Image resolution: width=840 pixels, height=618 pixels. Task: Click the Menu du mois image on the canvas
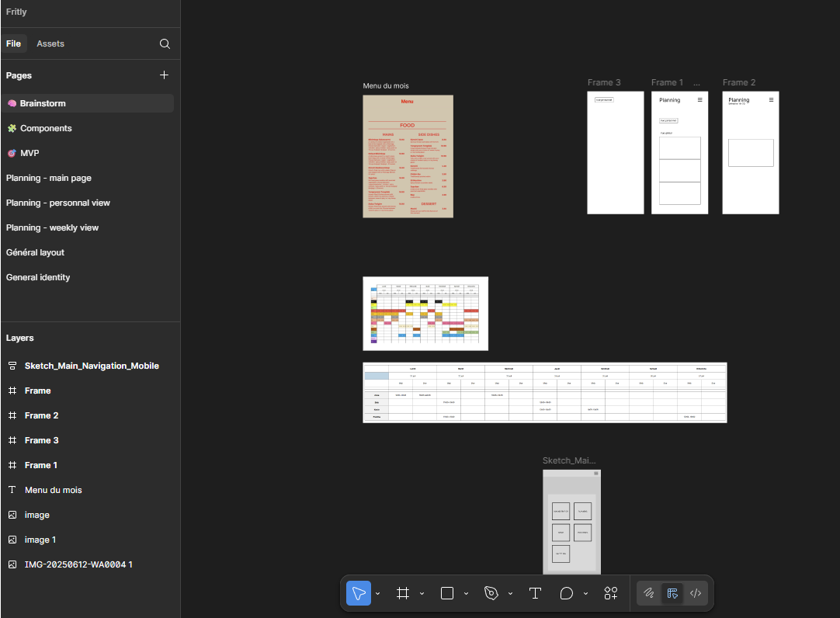408,156
